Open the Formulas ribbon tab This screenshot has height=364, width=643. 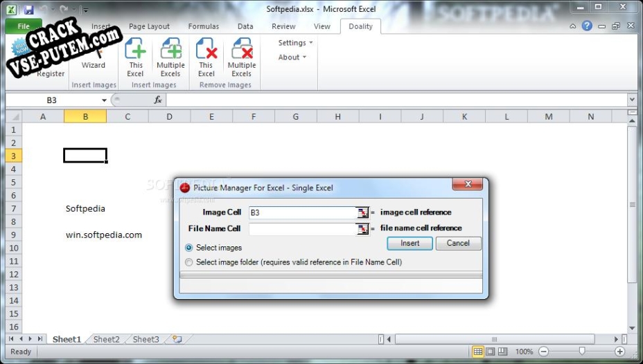204,26
